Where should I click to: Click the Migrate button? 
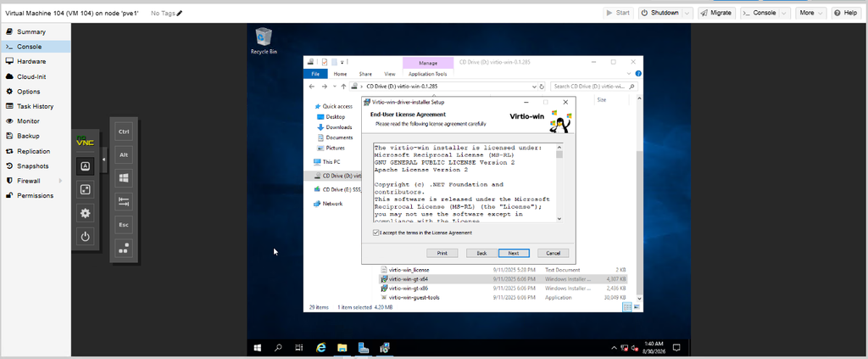click(717, 13)
